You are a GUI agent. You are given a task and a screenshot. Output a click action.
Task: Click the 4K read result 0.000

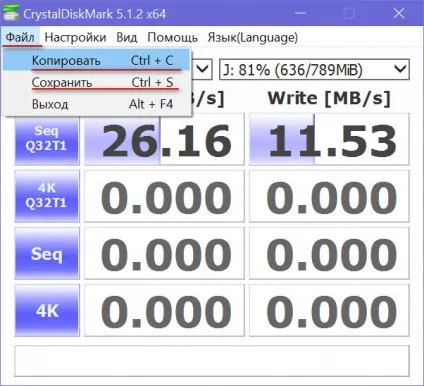(164, 310)
